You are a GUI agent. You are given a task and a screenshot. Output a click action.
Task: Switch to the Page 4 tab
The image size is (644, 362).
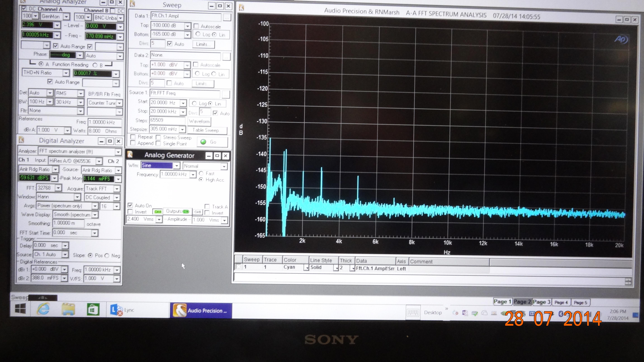pos(561,302)
